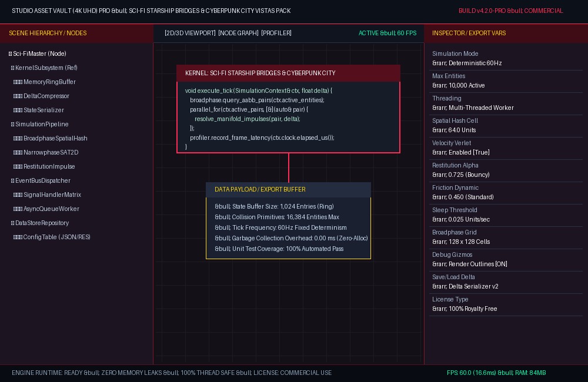
Task: Click the STUDIO ASSET VAULT title text
Action: tap(151, 11)
